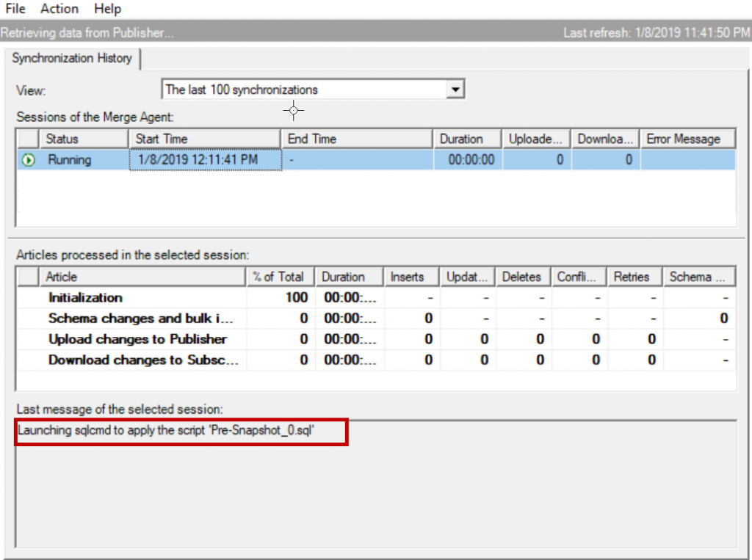Sort sessions by Duration column
Viewport: 752px width, 560px height.
466,138
